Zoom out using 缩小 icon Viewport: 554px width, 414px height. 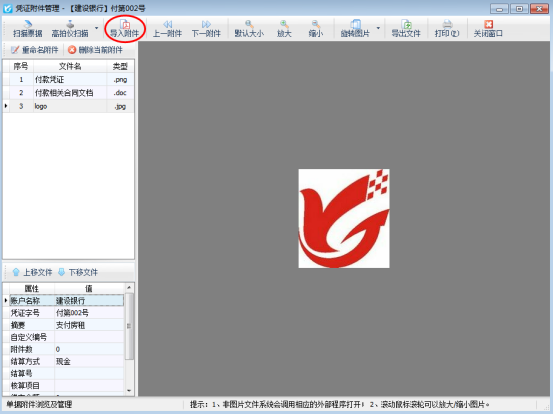click(x=316, y=29)
